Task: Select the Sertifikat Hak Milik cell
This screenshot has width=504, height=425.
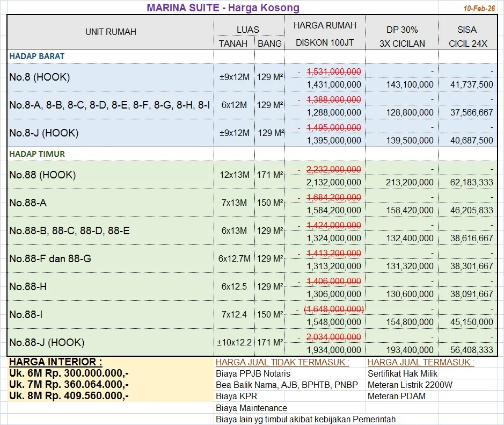Action: (403, 373)
